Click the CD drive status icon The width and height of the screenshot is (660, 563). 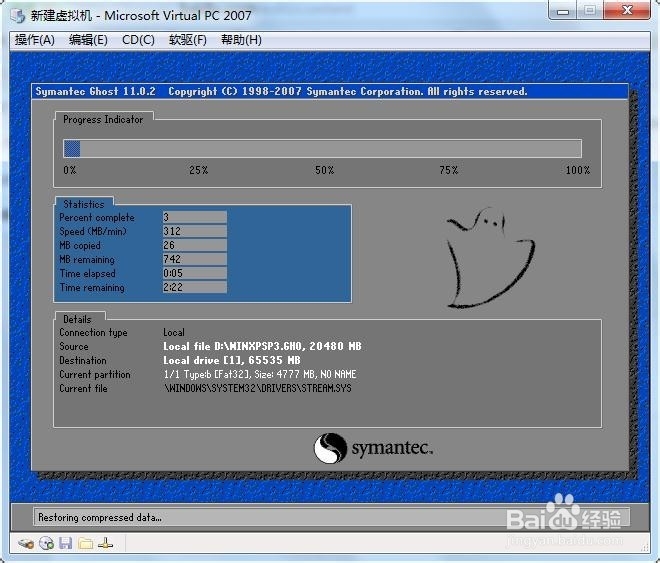pos(46,543)
